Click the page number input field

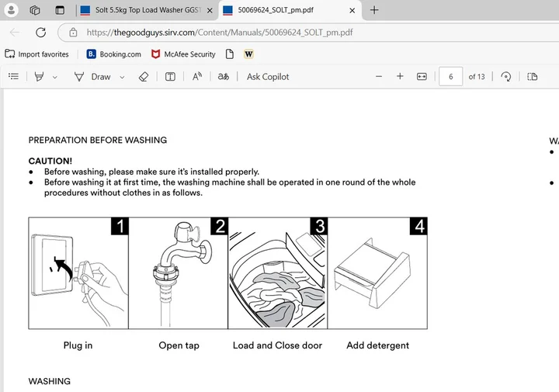tap(450, 77)
